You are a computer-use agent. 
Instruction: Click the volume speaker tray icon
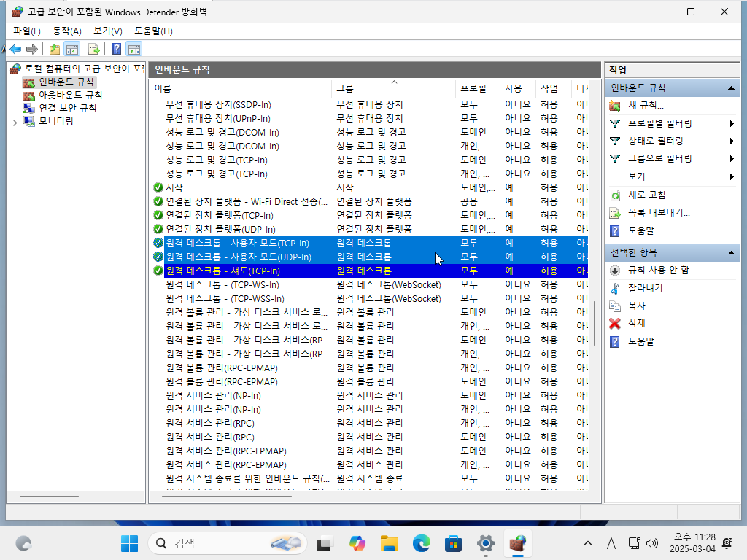(x=652, y=543)
